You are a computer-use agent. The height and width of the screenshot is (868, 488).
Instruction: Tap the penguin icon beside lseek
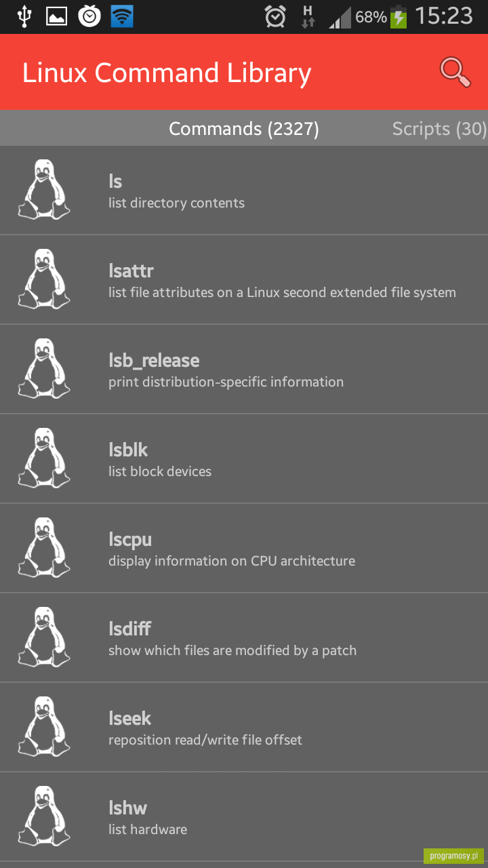[x=44, y=726]
